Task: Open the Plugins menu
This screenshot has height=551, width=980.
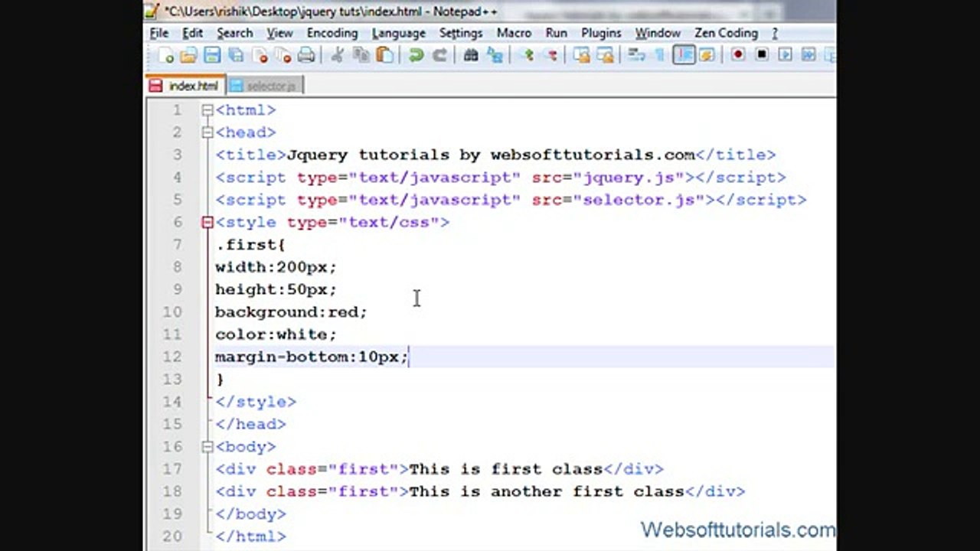Action: click(601, 33)
